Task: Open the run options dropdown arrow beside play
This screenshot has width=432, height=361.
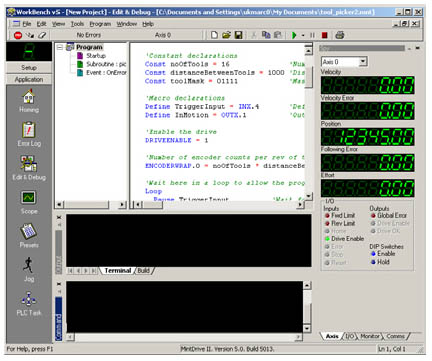Action: 303,35
